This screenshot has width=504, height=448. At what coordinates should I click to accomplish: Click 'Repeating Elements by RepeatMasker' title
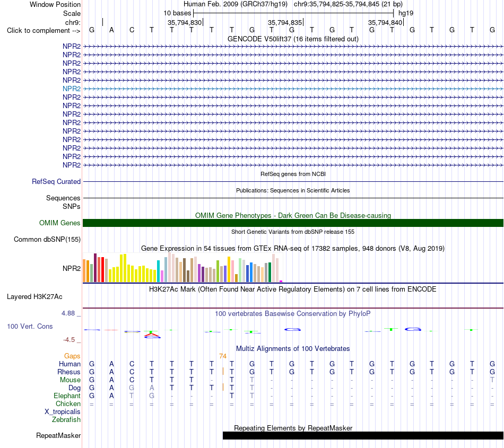click(293, 428)
